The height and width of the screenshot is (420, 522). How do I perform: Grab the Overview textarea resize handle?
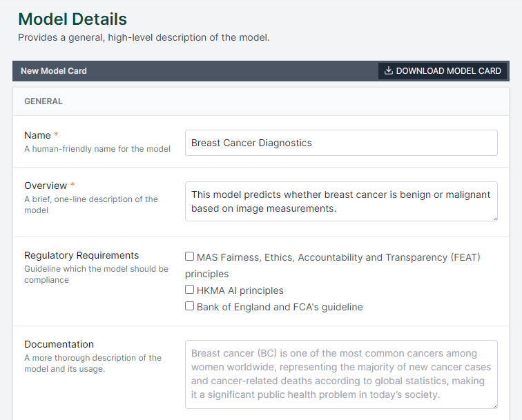(x=494, y=218)
